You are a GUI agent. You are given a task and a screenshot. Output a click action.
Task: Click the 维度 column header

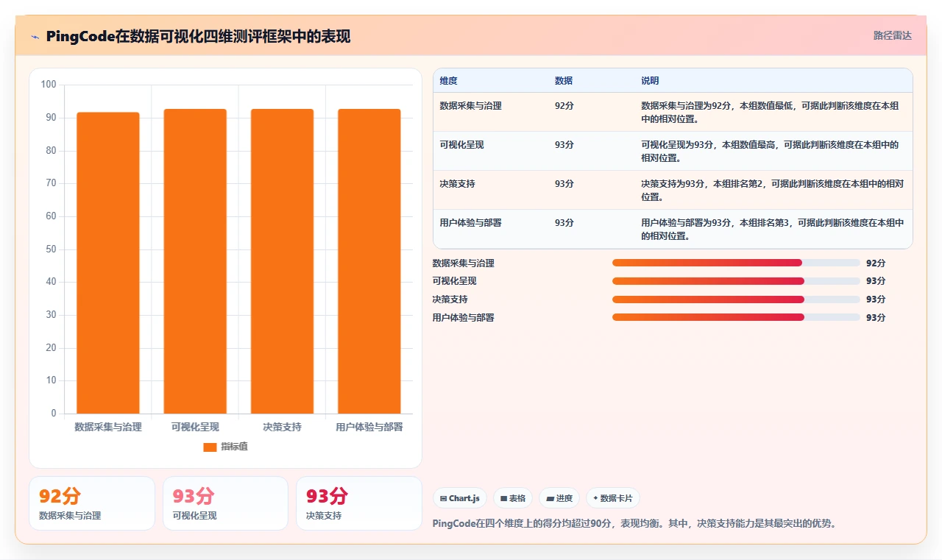448,80
